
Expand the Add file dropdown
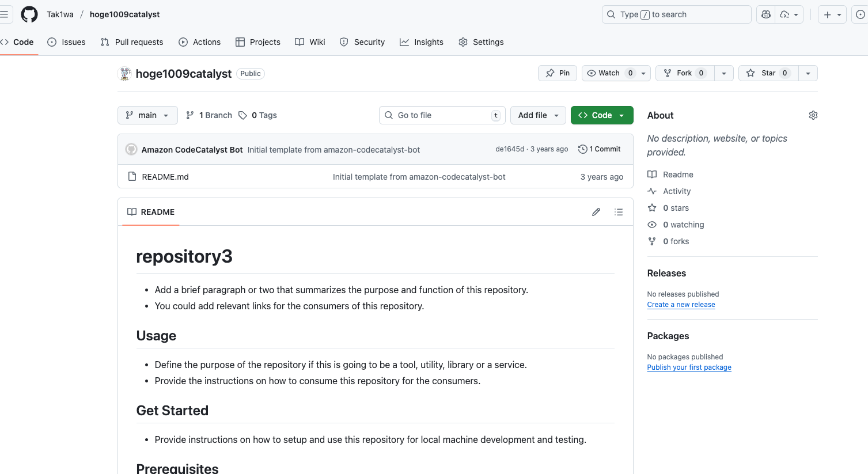click(538, 115)
